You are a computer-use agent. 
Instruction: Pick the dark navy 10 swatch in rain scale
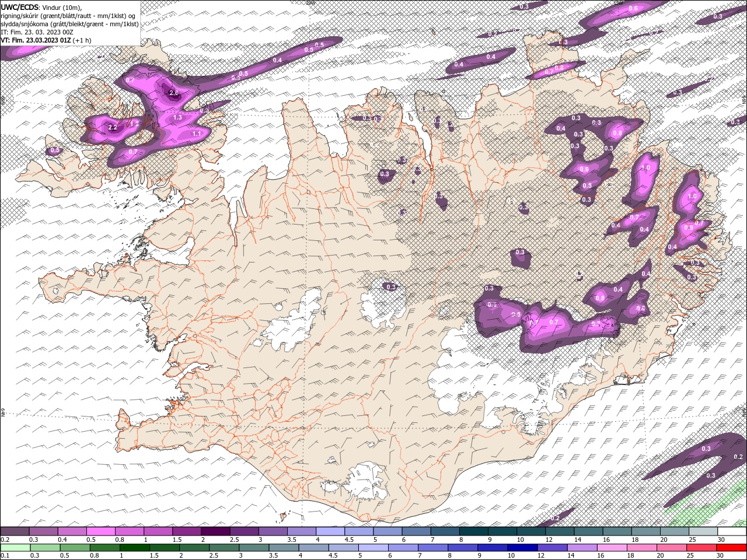coord(521,548)
